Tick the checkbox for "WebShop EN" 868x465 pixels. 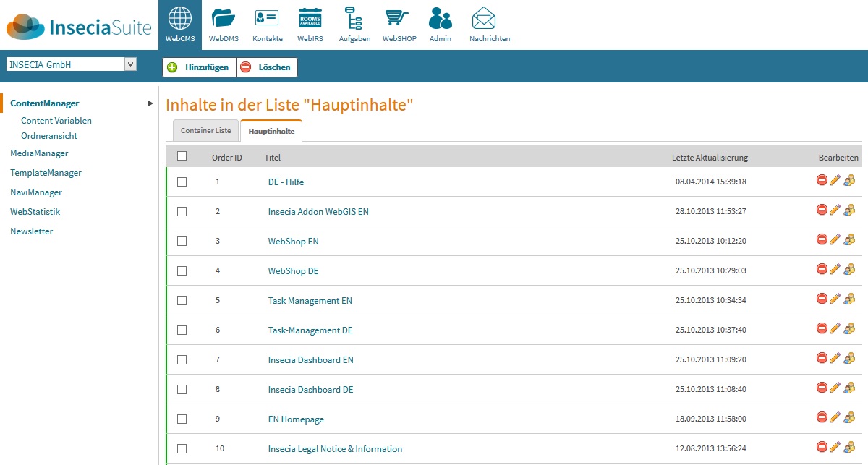coord(182,242)
